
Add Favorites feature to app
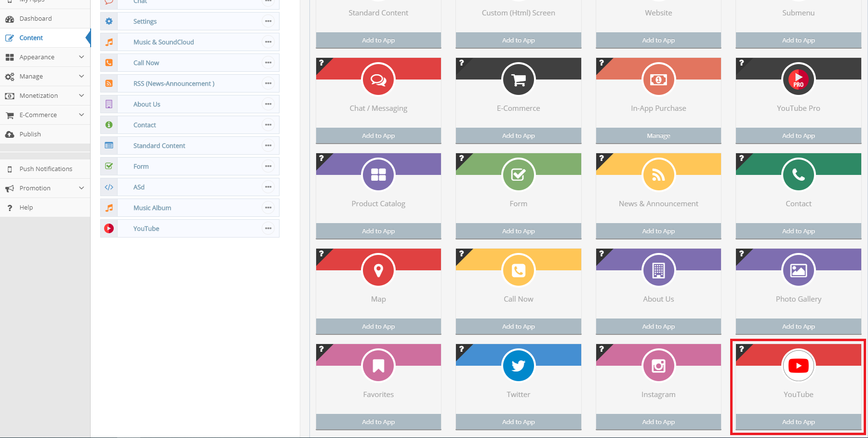tap(378, 422)
